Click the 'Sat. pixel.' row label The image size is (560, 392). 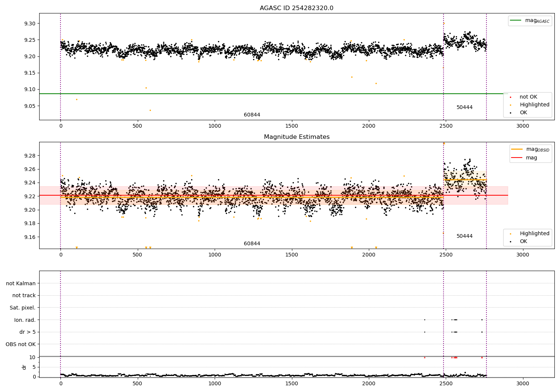[x=23, y=308]
